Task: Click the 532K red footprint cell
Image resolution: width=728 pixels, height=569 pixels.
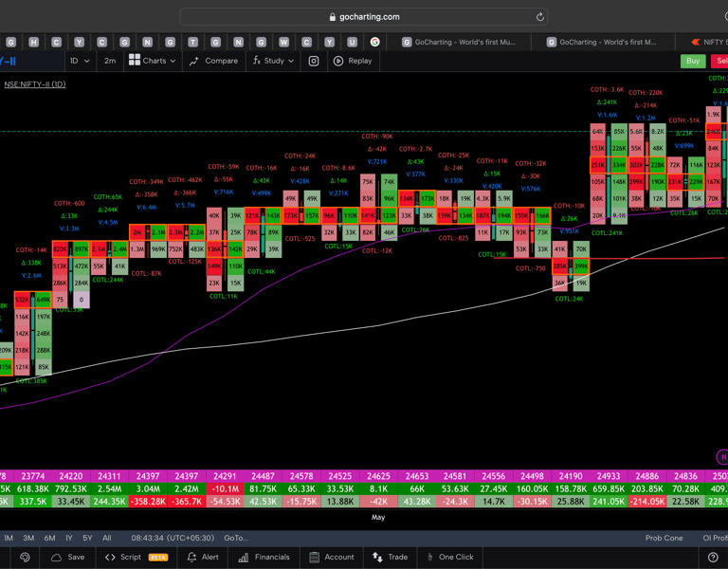Action: point(22,300)
